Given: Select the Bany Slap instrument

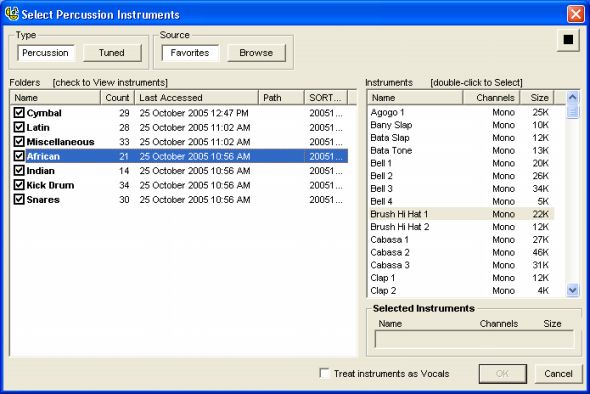Looking at the screenshot, I should [x=461, y=125].
